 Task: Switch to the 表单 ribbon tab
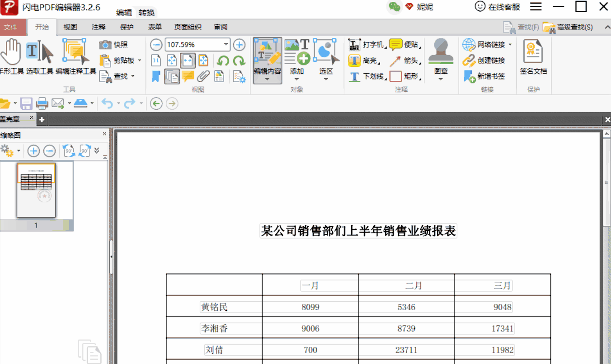[x=155, y=28]
